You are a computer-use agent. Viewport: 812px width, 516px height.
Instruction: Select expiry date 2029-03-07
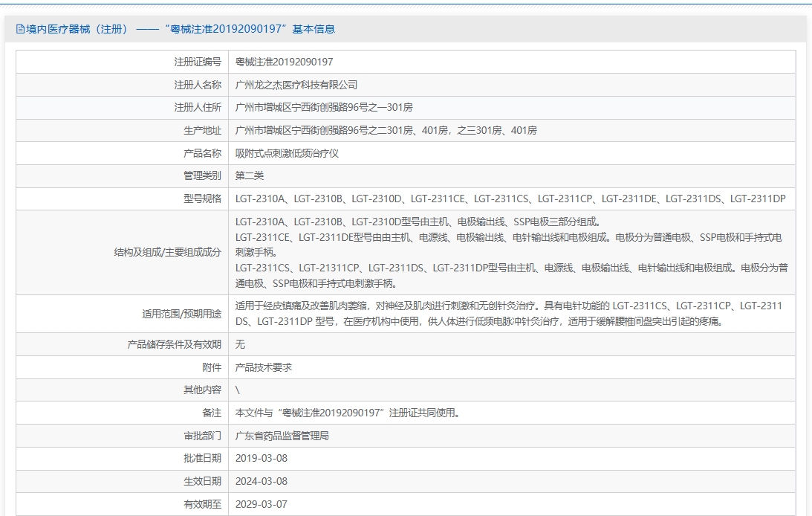[261, 504]
